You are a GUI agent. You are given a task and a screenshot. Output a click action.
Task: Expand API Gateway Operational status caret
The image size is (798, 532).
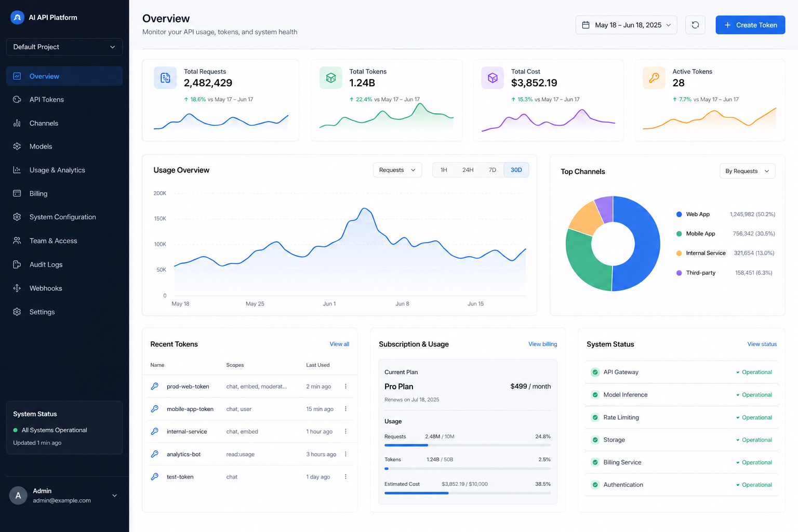point(738,373)
